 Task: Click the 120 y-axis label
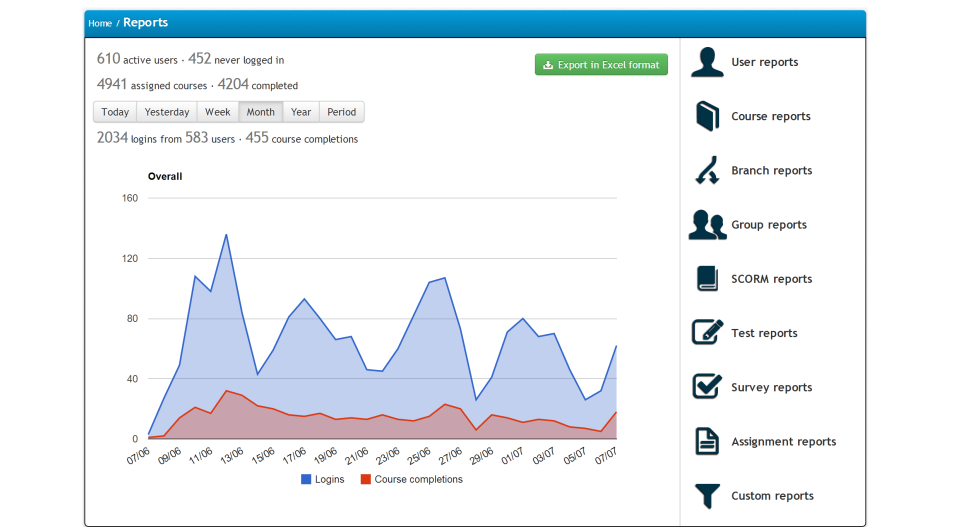coord(130,258)
